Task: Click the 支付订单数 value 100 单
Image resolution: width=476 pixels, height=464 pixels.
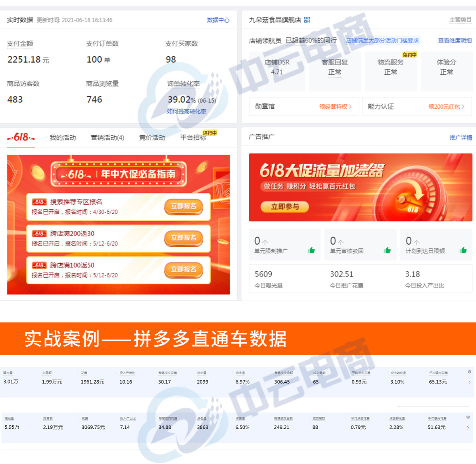Action: pyautogui.click(x=98, y=60)
